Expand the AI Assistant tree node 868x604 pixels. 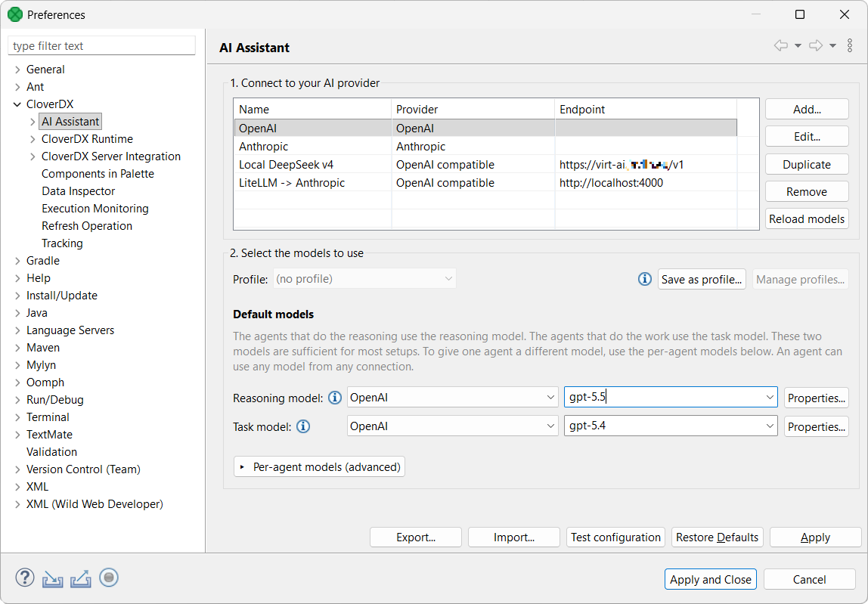point(33,122)
